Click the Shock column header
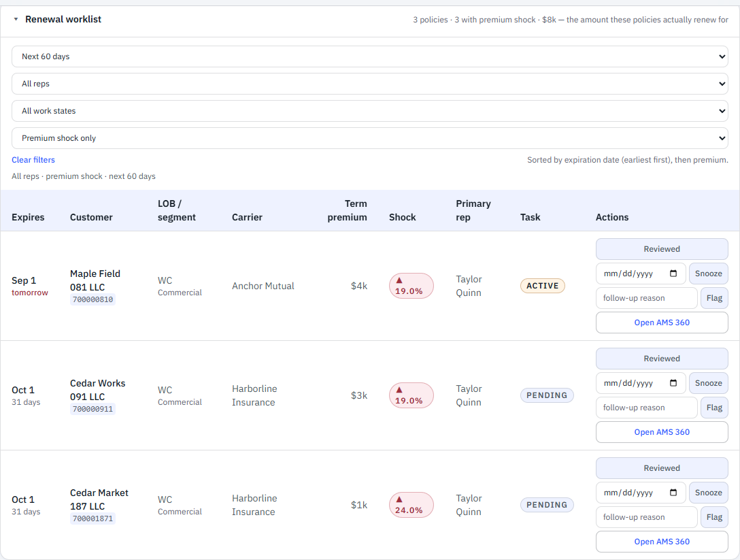This screenshot has height=560, width=740. (402, 217)
